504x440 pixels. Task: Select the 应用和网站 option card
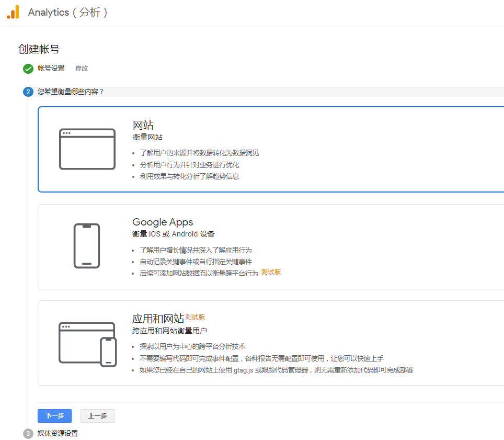[271, 343]
